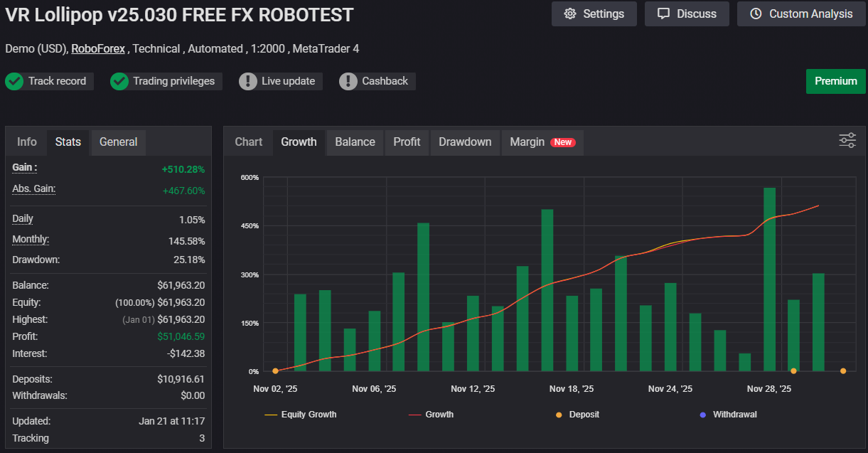Toggle Equity Growth legend series

click(x=301, y=414)
